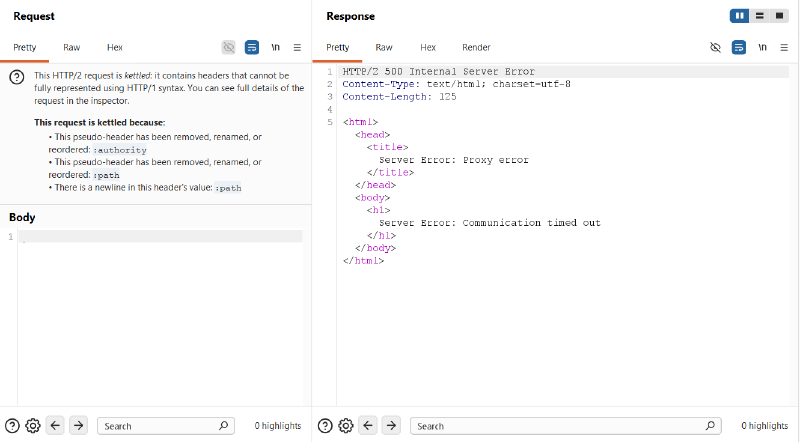This screenshot has width=800, height=442.
Task: Click the kettled request help question icon
Action: coord(17,78)
